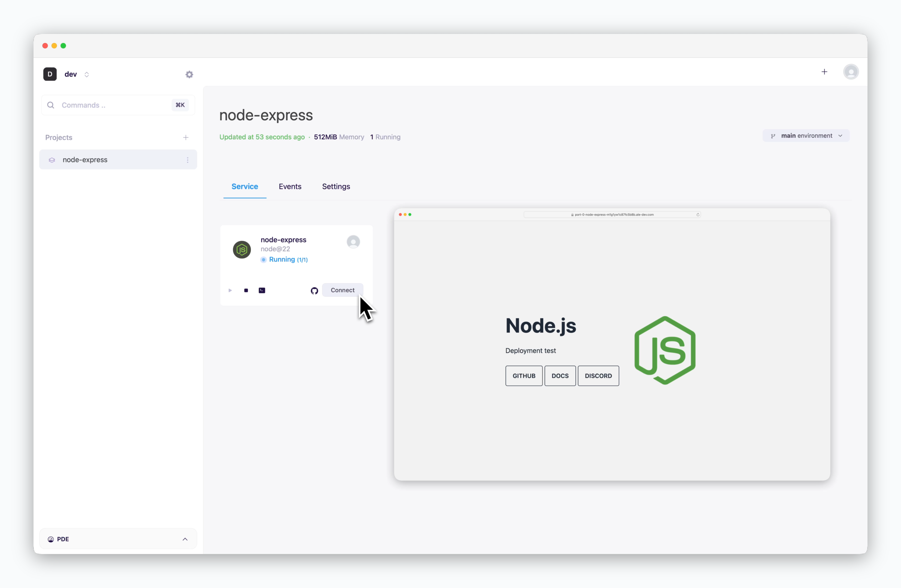
Task: Click the GITHUB button in preview
Action: pyautogui.click(x=524, y=376)
